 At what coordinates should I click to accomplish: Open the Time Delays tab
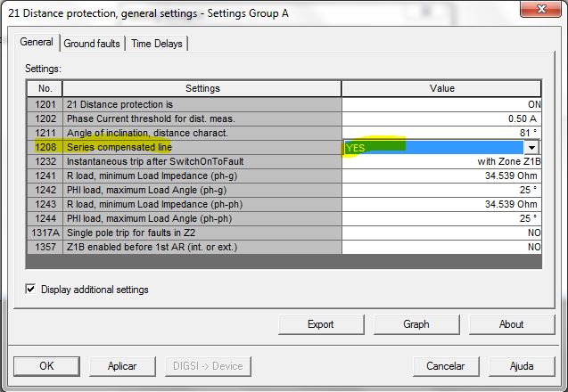157,44
